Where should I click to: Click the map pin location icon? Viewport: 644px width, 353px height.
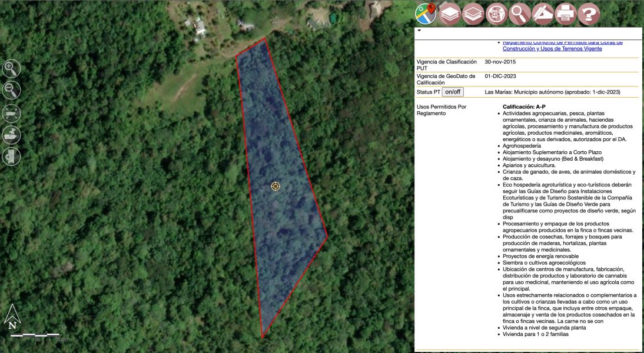coord(12,135)
